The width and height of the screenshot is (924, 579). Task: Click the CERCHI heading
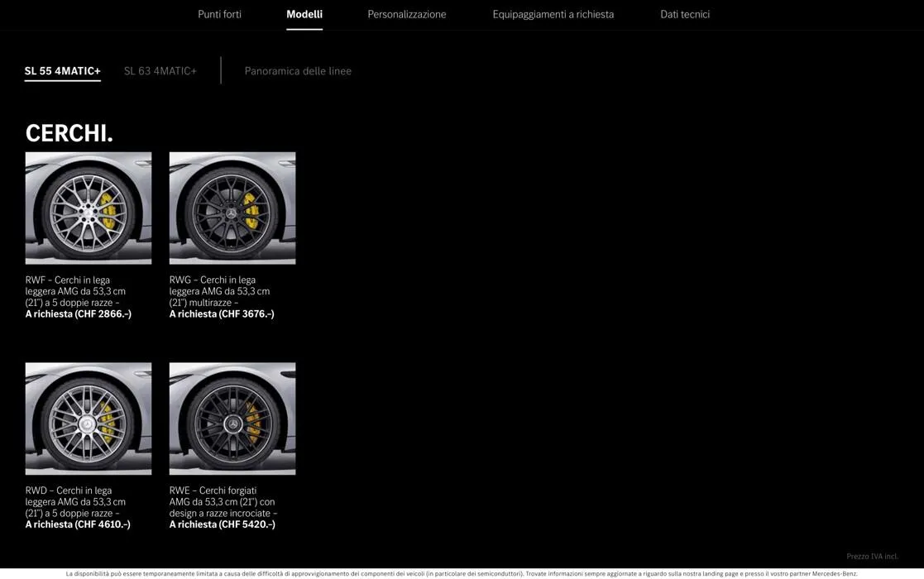pos(69,133)
